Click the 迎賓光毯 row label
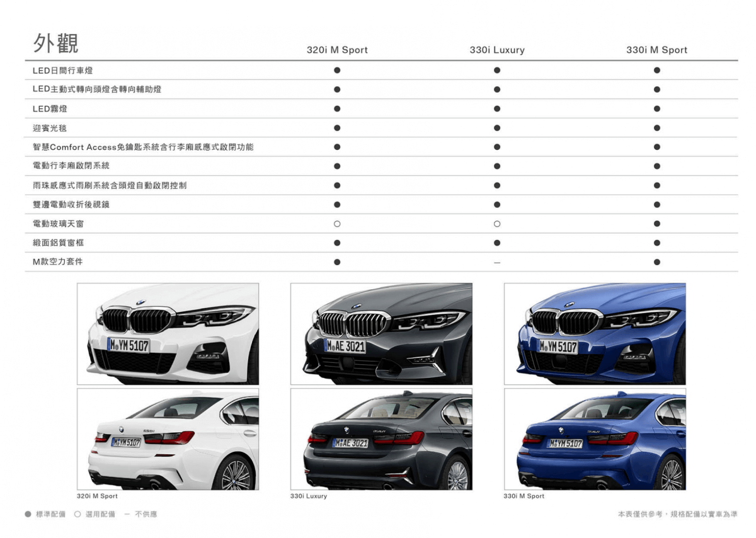756x538 pixels. [x=50, y=128]
